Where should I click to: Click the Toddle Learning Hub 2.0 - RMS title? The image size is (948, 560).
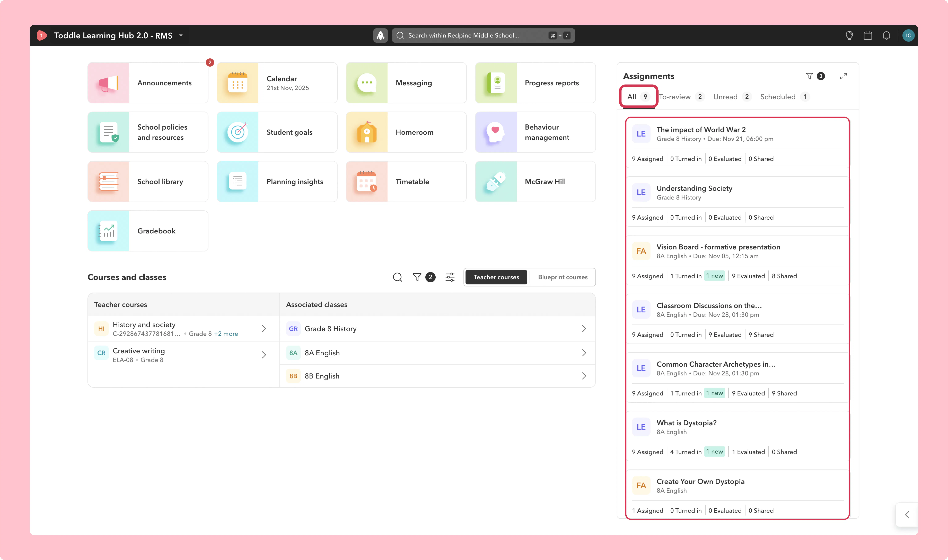(x=113, y=35)
